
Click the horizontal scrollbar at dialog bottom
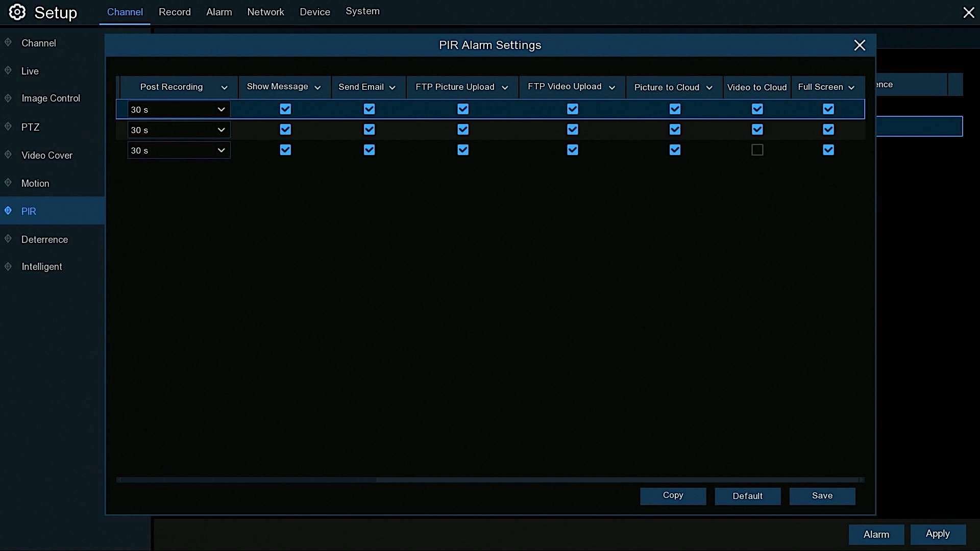490,480
